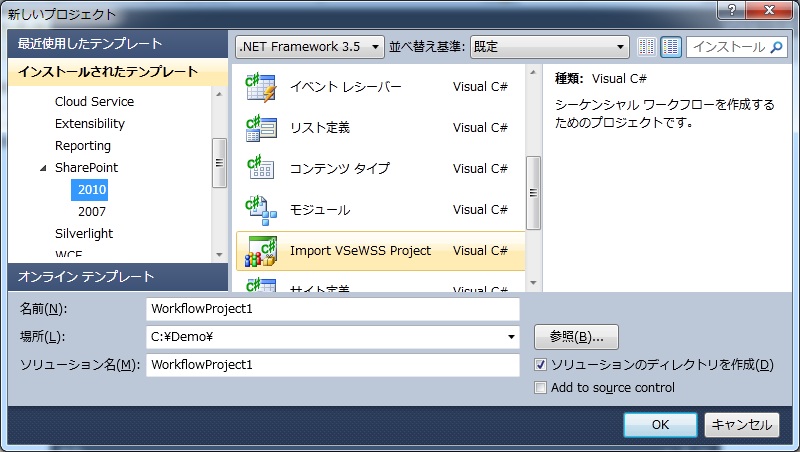Viewport: 800px width, 452px height.
Task: Click the template tree scrollbar thumb
Action: coord(219,163)
